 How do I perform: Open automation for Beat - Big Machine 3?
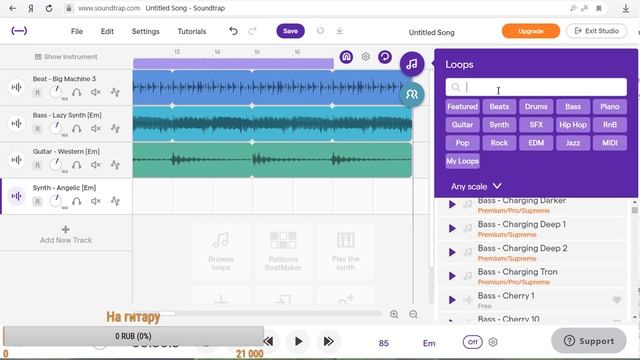pyautogui.click(x=115, y=92)
